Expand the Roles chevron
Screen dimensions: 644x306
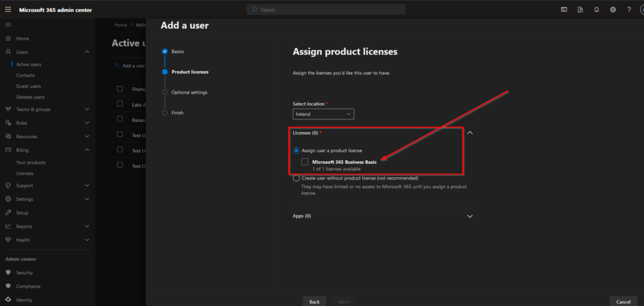[x=87, y=123]
